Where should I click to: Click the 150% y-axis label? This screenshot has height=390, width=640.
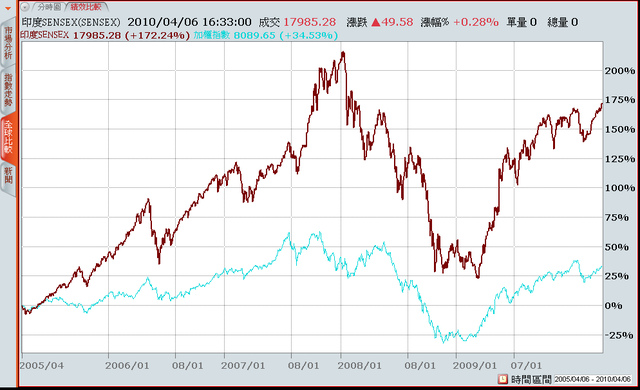click(620, 129)
